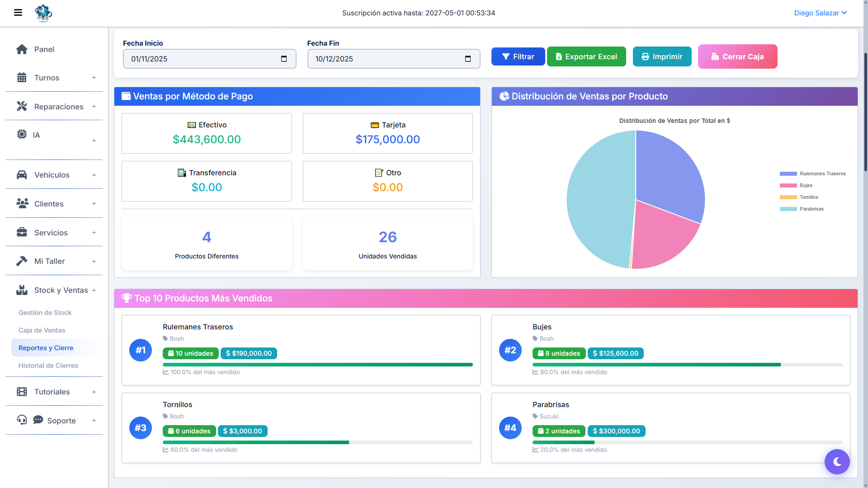Open the Fecha Inicio calendar picker icon

pos(284,59)
